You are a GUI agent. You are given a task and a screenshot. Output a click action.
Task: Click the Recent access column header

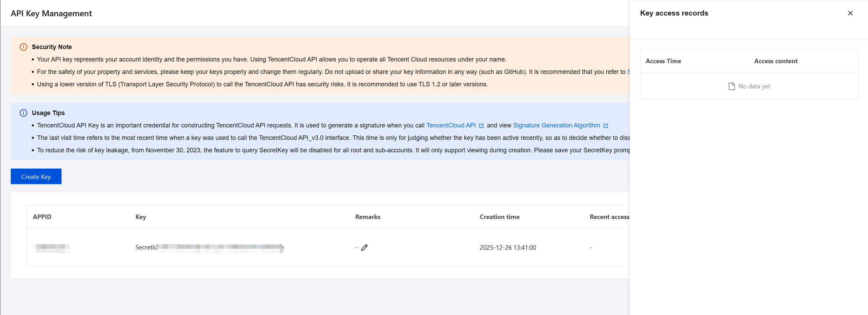tap(609, 217)
